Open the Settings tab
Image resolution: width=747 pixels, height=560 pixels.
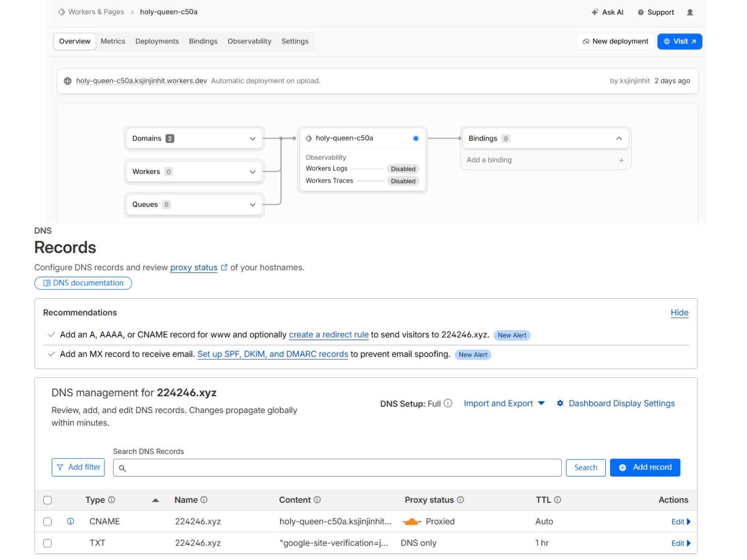[x=295, y=41]
